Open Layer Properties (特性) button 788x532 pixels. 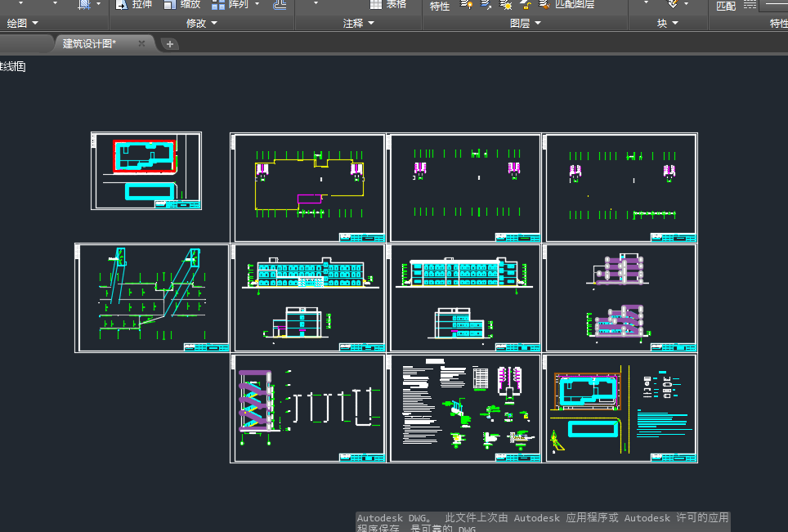coord(440,6)
